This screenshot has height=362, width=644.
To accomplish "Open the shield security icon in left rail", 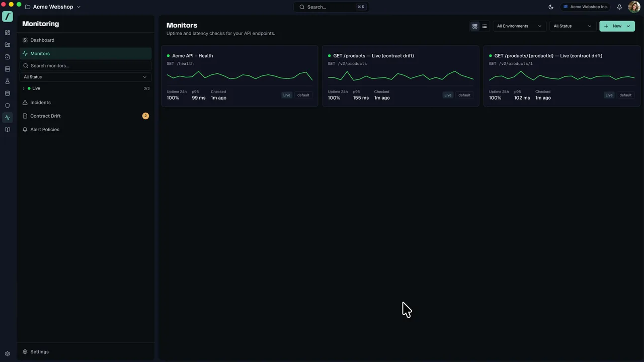I will [8, 106].
